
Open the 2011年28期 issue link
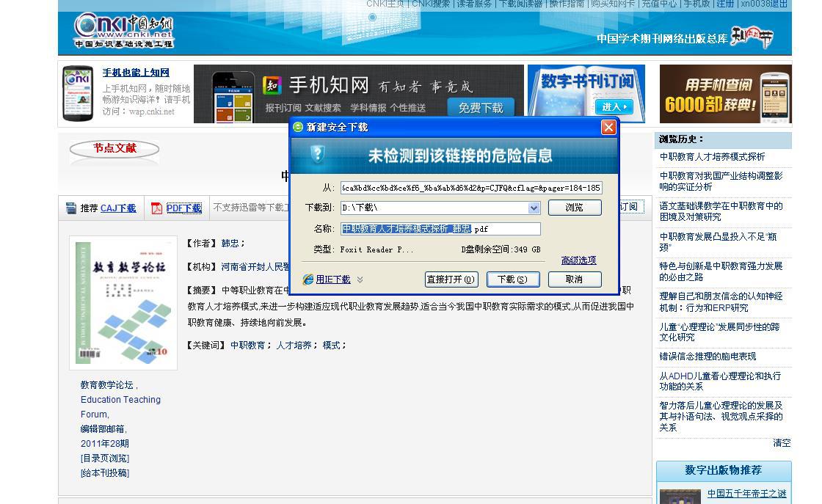(105, 444)
